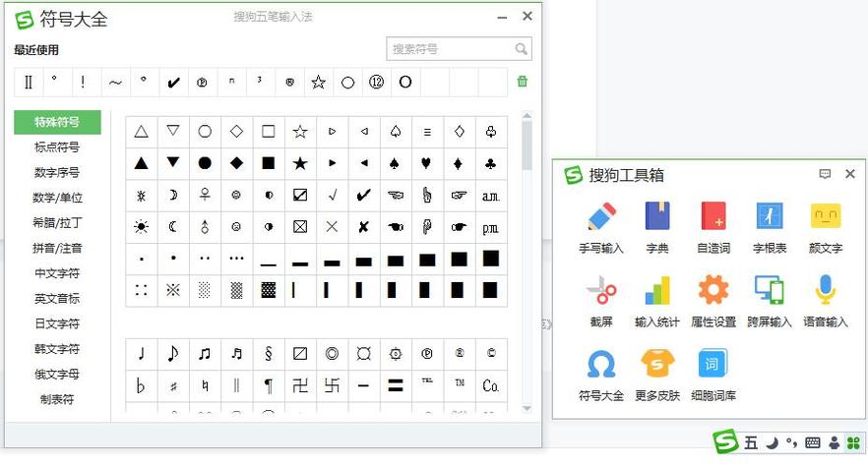Insert the solid black diamond symbol in second row
Screen dimensions: 868x467
[236, 163]
